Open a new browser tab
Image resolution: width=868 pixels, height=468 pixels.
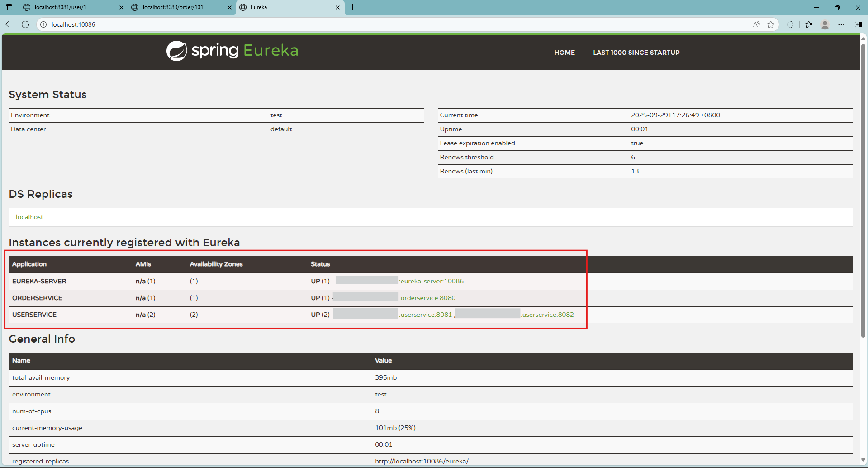coord(353,7)
